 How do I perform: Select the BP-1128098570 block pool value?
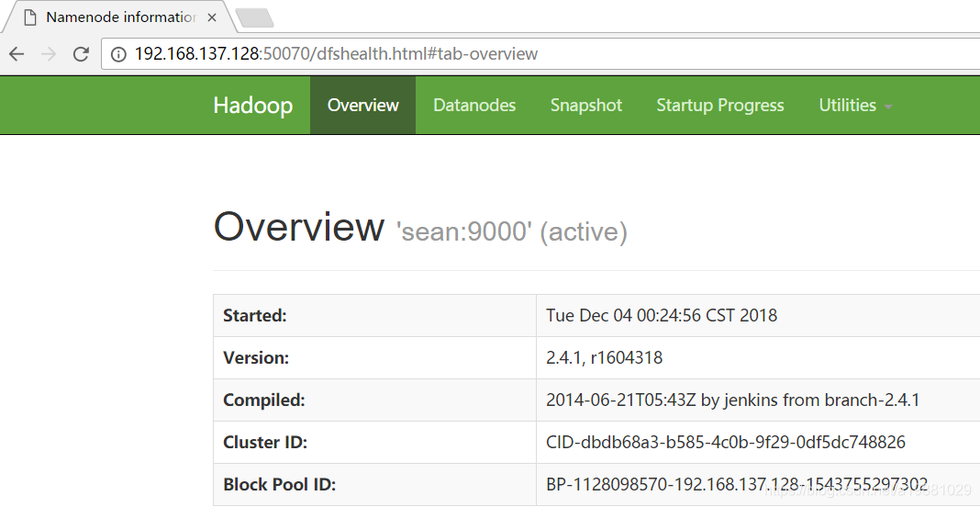[737, 484]
